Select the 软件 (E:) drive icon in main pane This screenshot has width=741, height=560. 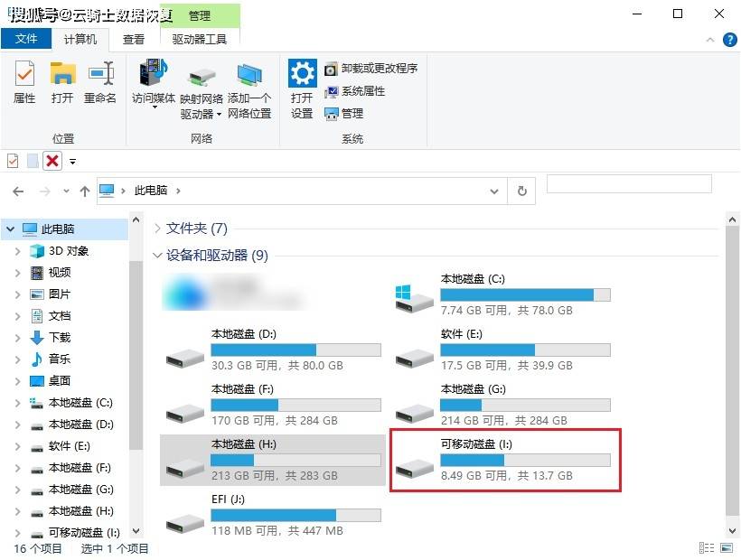(415, 359)
